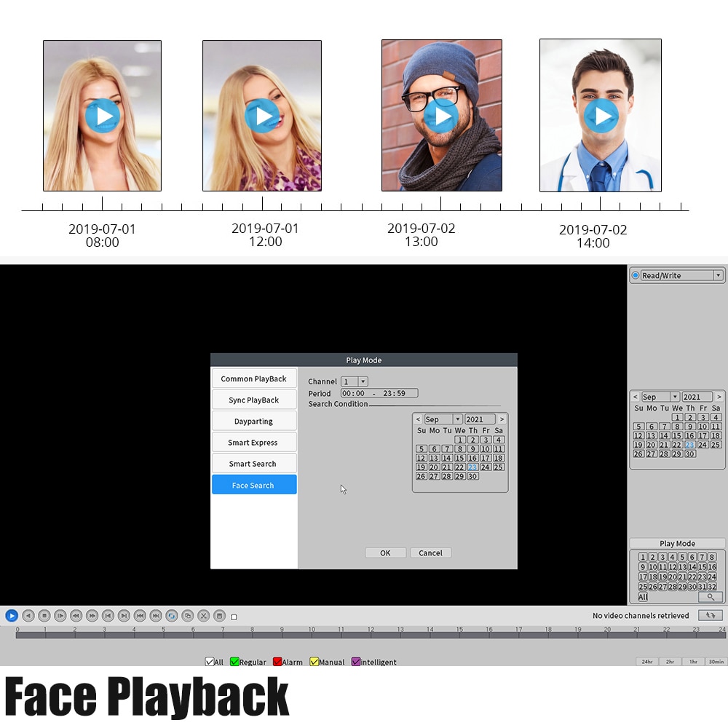This screenshot has height=728, width=728.
Task: Toggle the Manual record type checkbox
Action: tap(314, 662)
